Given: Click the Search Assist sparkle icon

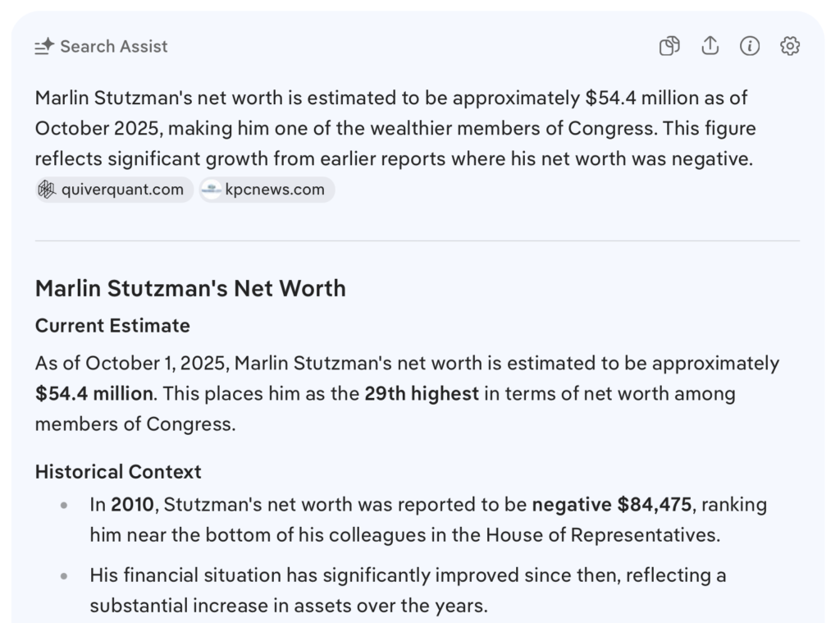Looking at the screenshot, I should click(x=44, y=47).
